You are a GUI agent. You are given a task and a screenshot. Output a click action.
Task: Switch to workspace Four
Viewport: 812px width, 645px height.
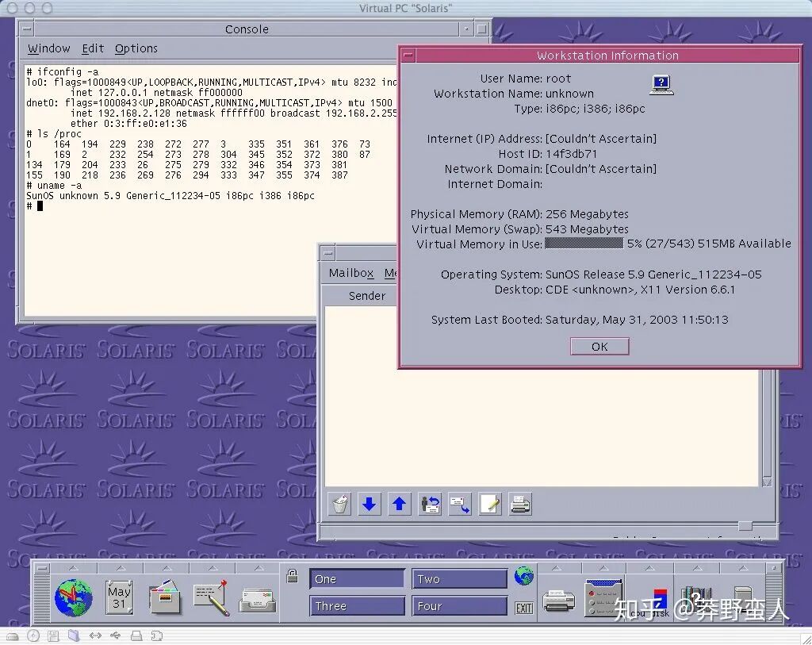459,605
